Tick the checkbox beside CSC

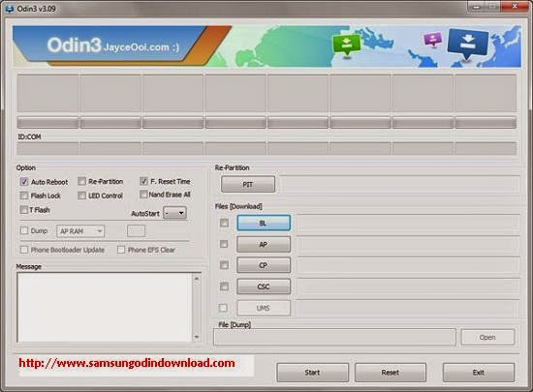coord(224,286)
